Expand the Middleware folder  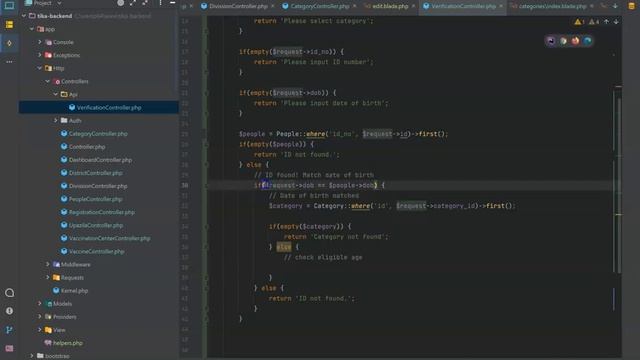(48, 264)
